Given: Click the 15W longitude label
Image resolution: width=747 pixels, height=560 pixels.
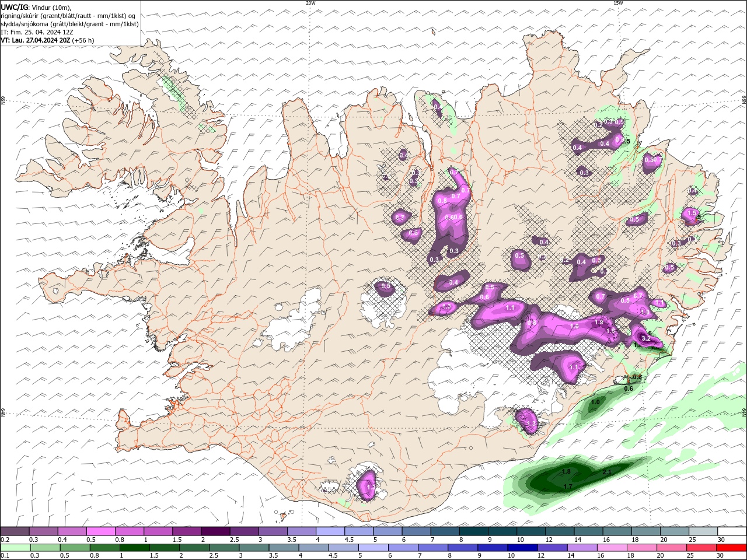Looking at the screenshot, I should click(617, 3).
